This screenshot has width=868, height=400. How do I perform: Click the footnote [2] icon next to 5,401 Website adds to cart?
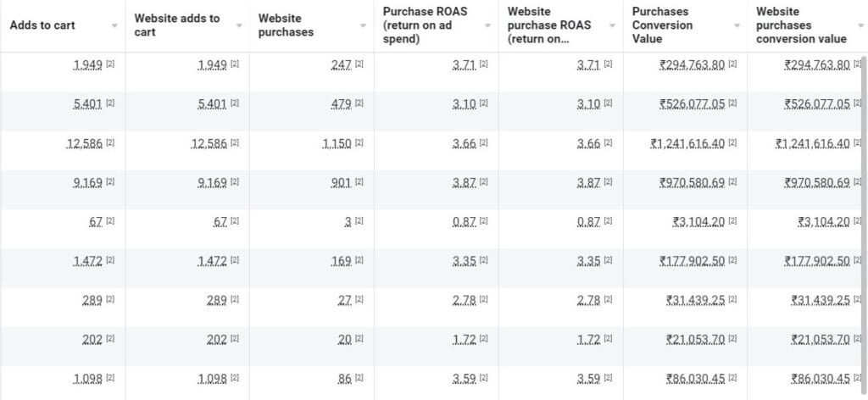235,103
